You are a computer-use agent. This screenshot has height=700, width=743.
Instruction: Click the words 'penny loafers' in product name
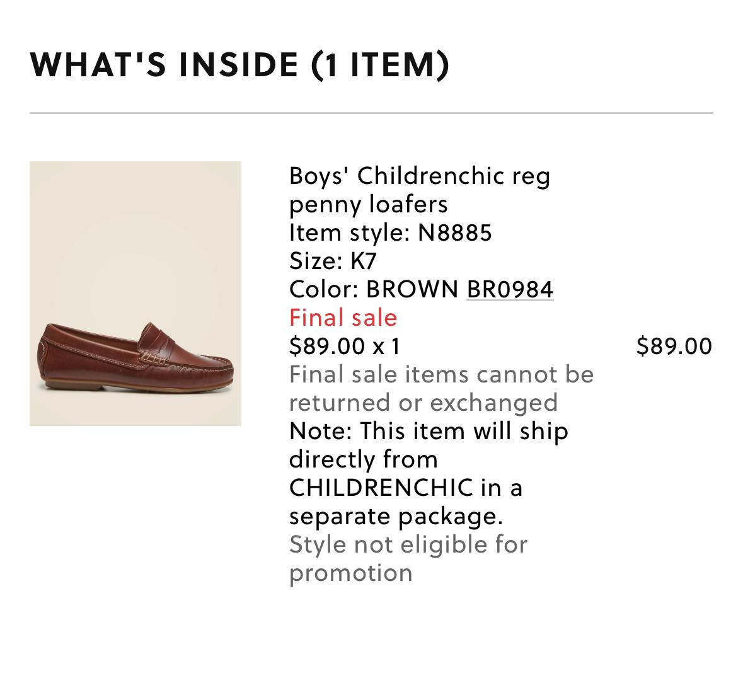point(369,204)
